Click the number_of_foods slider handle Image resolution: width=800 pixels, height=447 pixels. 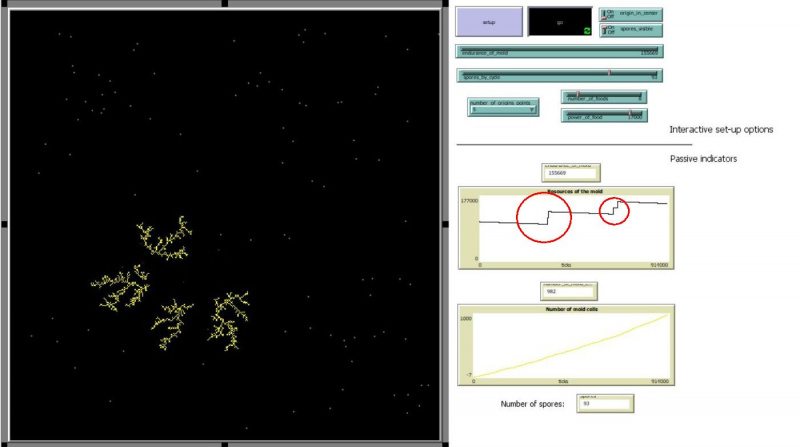coord(577,96)
